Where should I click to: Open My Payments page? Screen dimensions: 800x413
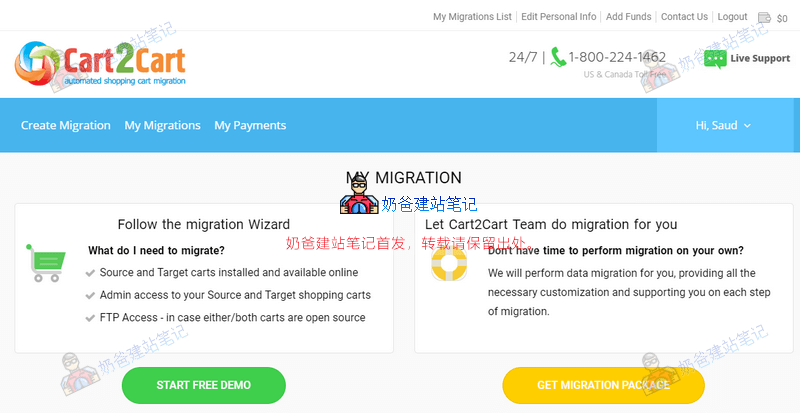[x=250, y=126]
